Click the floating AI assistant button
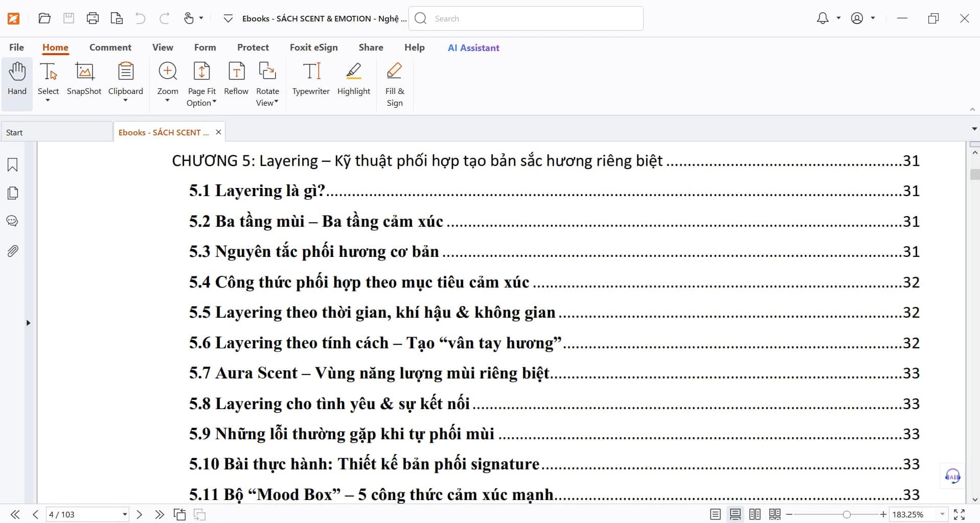 click(x=952, y=477)
